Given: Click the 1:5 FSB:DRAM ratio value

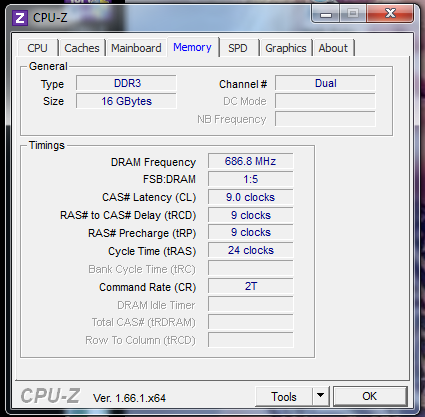Looking at the screenshot, I should pos(251,179).
